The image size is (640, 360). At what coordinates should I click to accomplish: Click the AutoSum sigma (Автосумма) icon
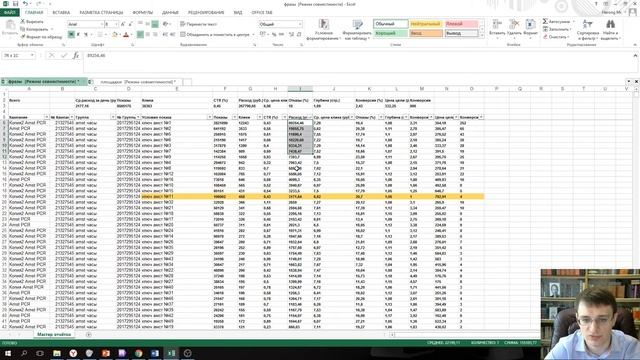[545, 21]
